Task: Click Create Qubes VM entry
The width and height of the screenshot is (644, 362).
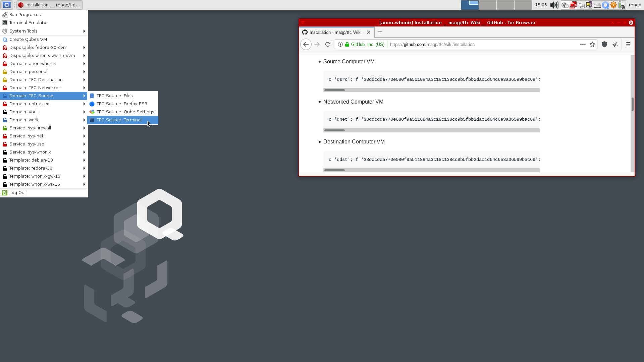Action: 28,39
